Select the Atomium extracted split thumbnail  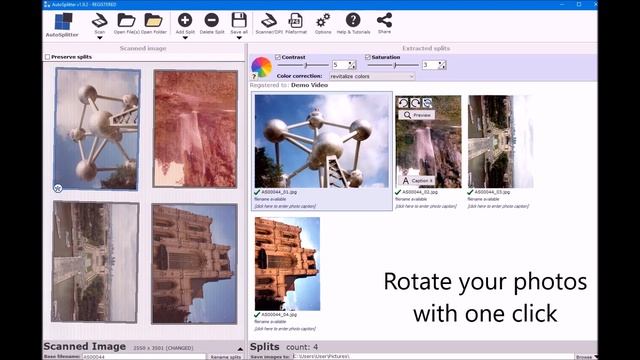tap(322, 141)
